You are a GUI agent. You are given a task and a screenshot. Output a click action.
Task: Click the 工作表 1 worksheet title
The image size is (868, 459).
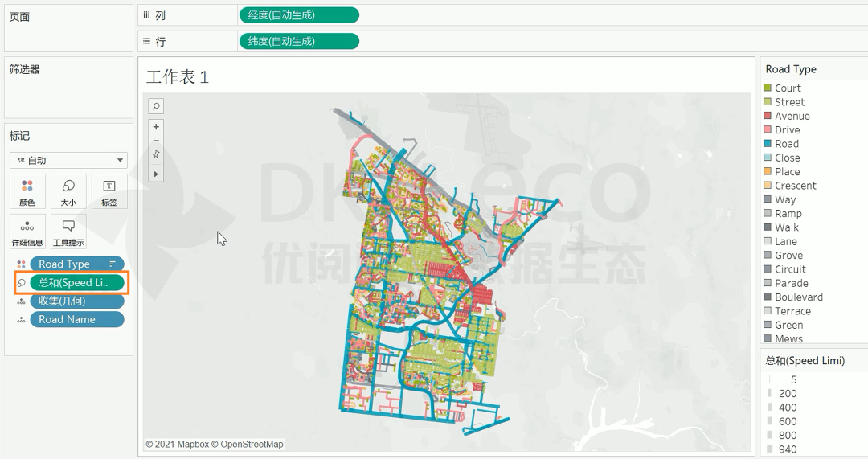(x=178, y=77)
